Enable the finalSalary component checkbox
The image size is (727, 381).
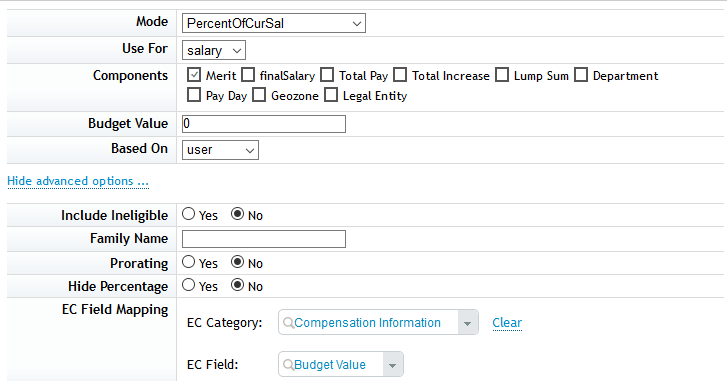pos(248,75)
